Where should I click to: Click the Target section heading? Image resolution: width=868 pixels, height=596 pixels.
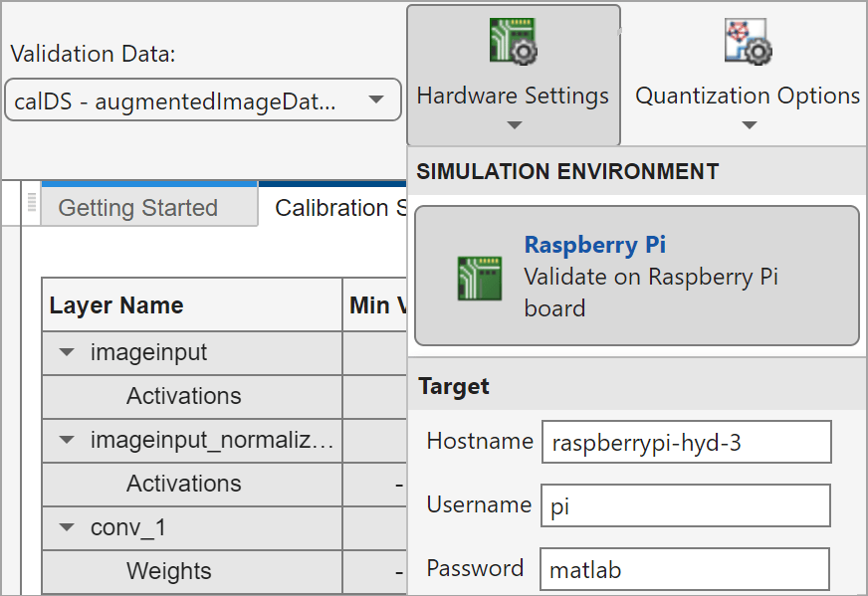tap(454, 386)
